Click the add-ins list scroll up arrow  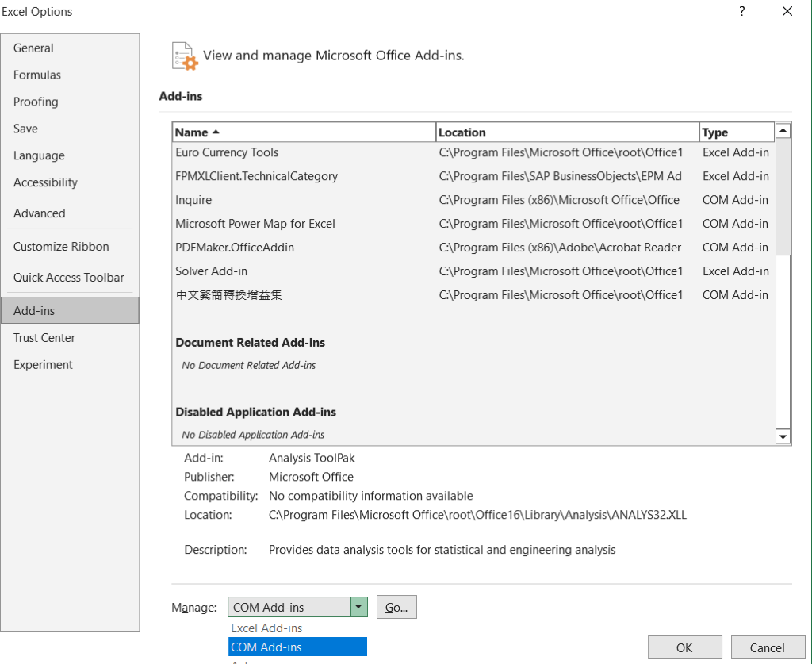tap(783, 131)
